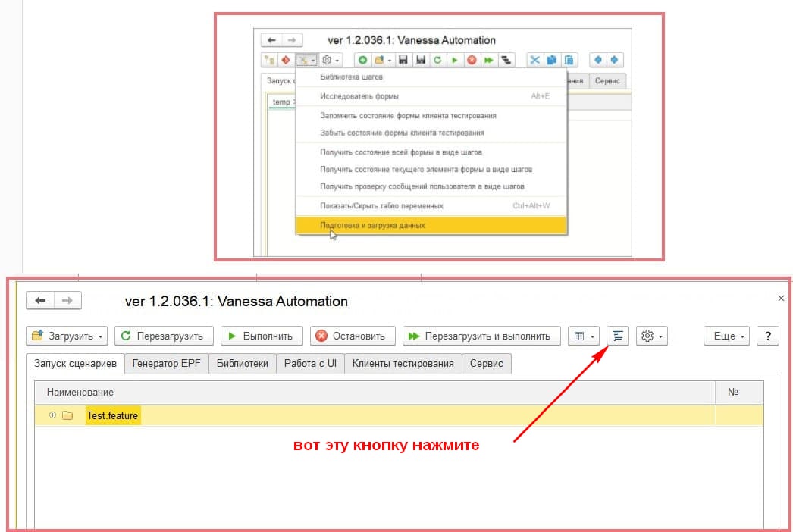793x532 pixels.
Task: Click the save floppy disk icon in the upper toolbar
Action: pyautogui.click(x=403, y=60)
